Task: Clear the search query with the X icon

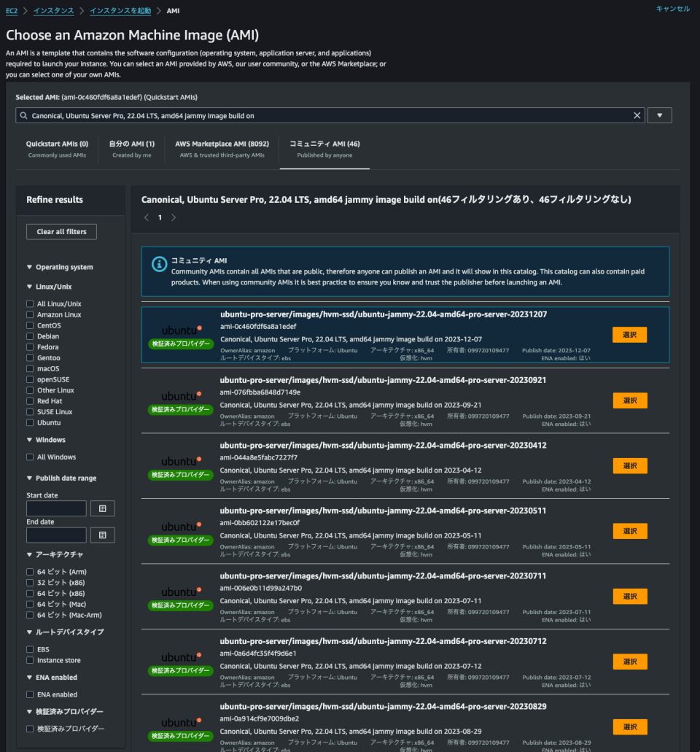Action: coord(637,115)
